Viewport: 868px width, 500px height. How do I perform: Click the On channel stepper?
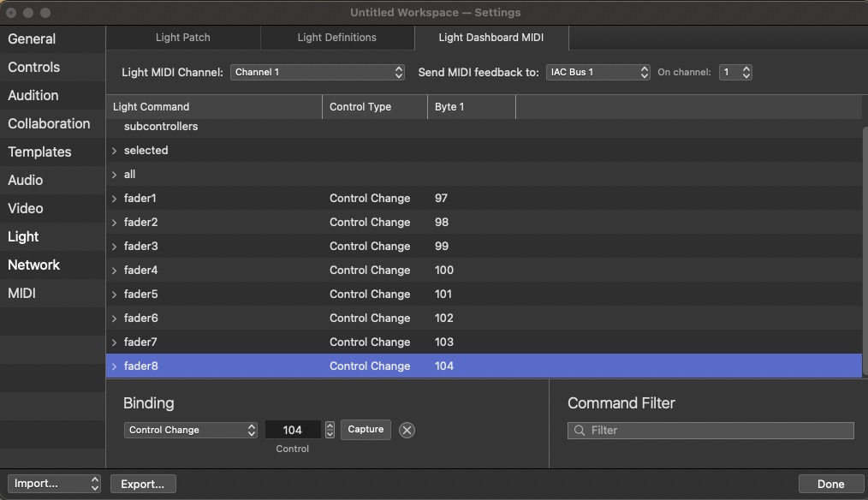click(746, 72)
